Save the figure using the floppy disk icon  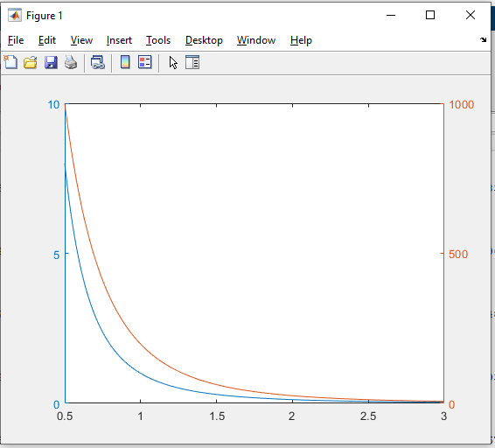51,62
